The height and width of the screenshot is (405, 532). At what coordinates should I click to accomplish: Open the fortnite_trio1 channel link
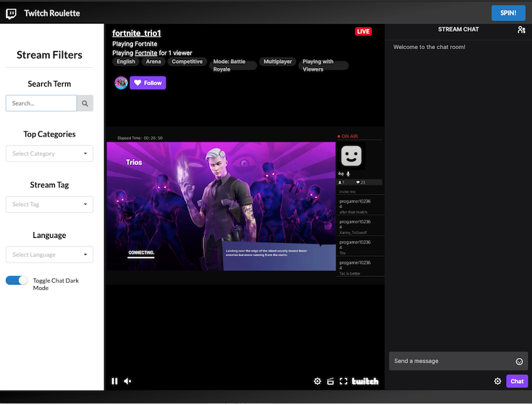click(x=137, y=33)
